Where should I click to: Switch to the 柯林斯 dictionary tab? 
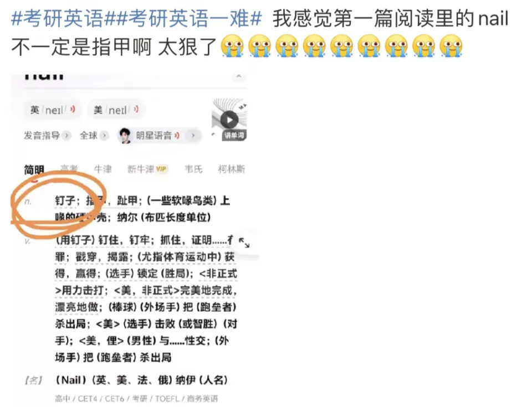(232, 168)
